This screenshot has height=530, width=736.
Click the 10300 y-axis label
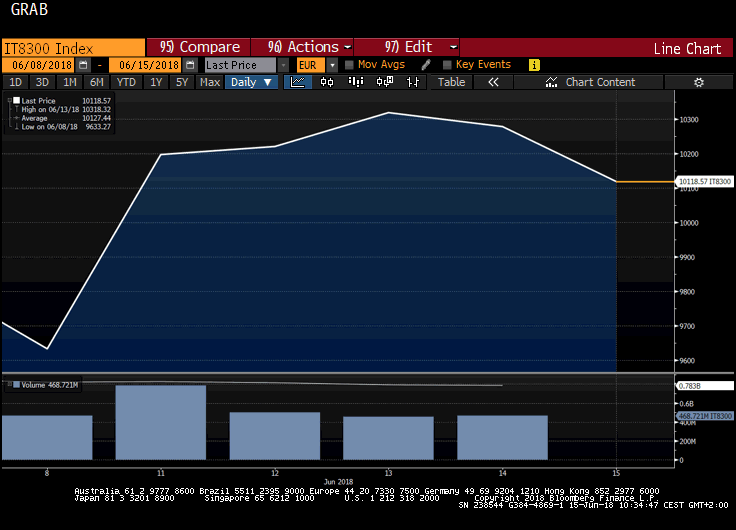tap(689, 120)
